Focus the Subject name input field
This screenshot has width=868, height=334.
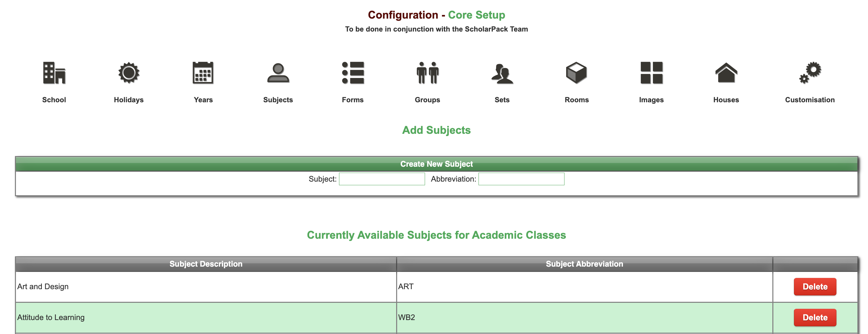point(382,179)
